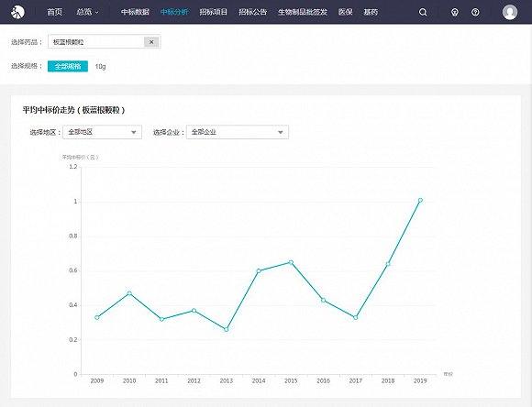Clear the selected drug 板蓝根颗粒 with the X button

click(x=151, y=42)
